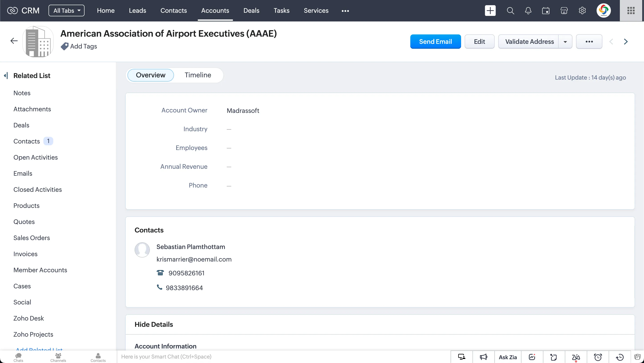Go to the next account record

(x=625, y=42)
